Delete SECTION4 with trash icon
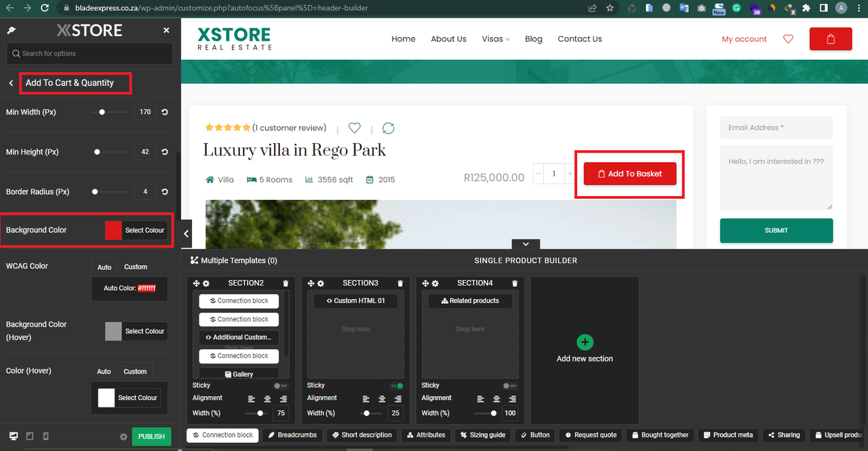The image size is (868, 451). (x=515, y=283)
